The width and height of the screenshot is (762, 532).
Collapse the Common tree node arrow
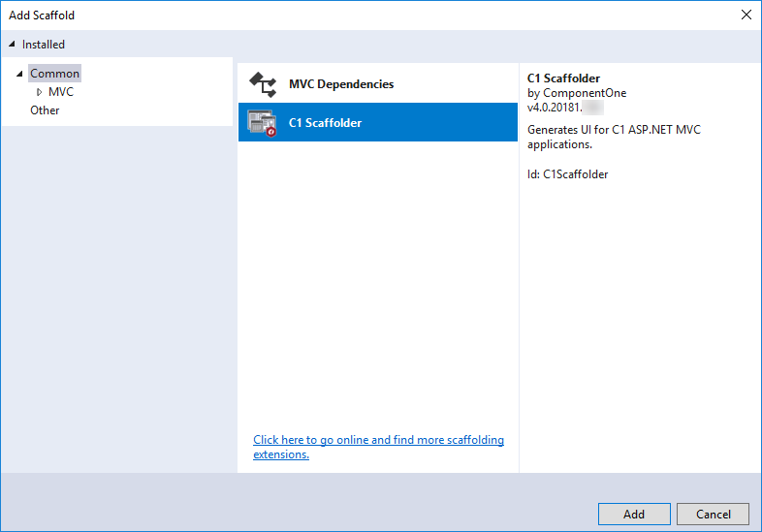point(19,74)
